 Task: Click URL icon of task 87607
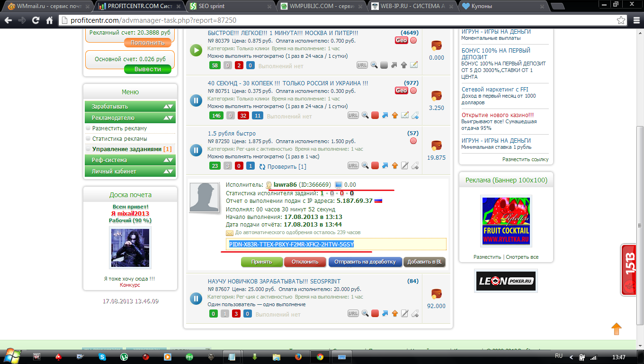point(353,313)
